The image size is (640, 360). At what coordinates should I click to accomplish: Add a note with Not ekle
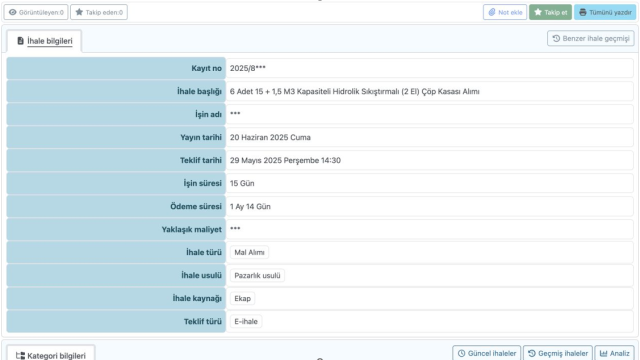point(505,12)
